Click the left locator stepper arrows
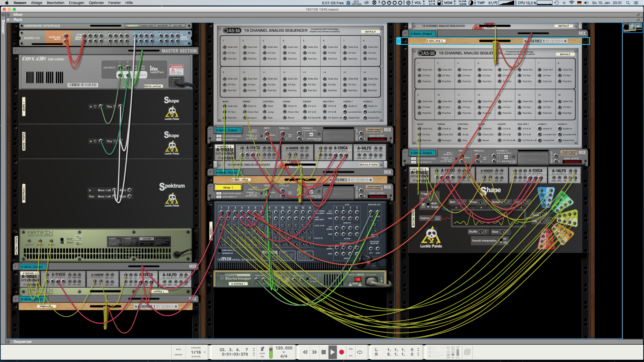 (418, 349)
